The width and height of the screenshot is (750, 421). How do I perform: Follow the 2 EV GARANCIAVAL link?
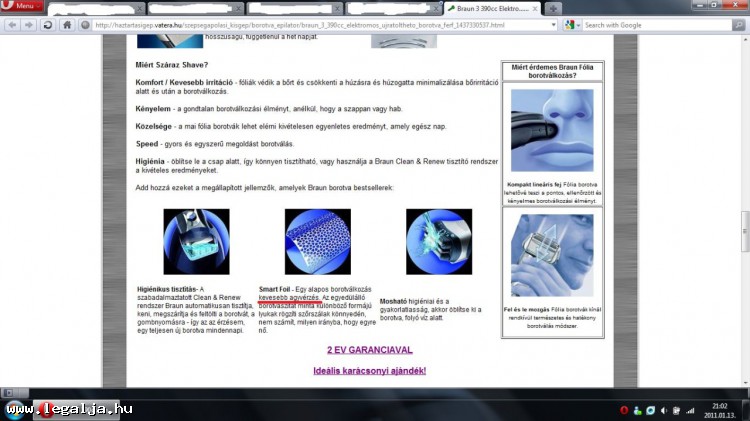369,350
